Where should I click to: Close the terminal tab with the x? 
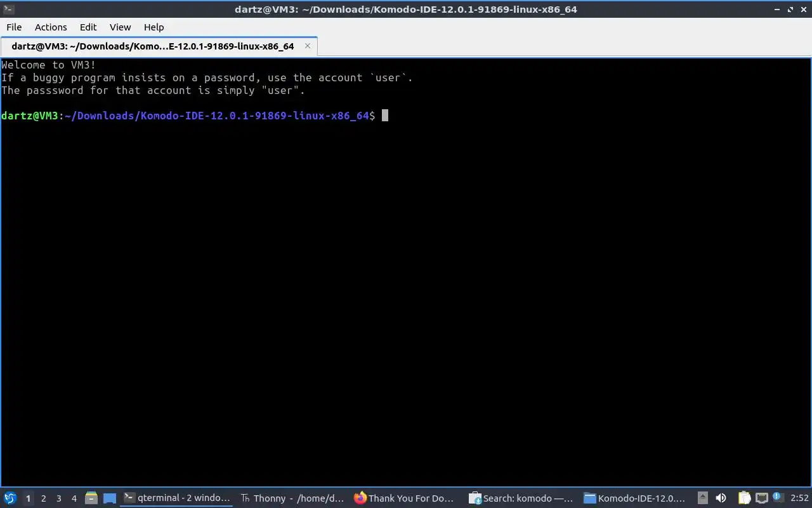pyautogui.click(x=308, y=46)
